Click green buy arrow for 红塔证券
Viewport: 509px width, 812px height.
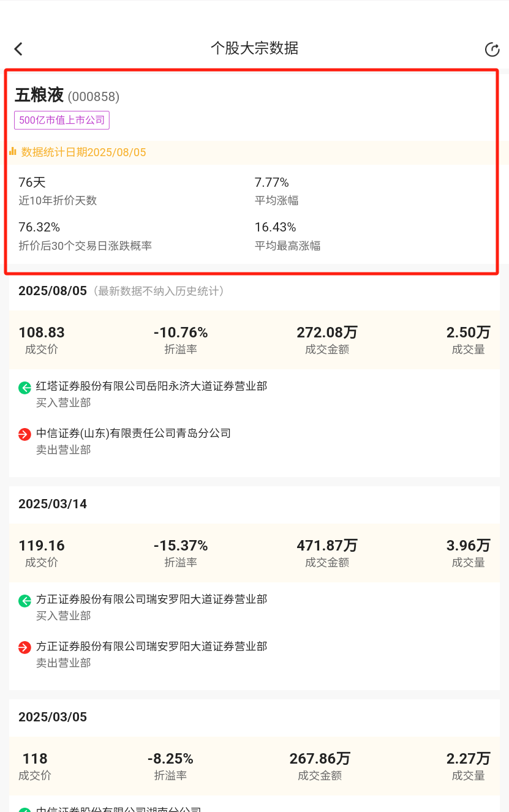coord(25,388)
